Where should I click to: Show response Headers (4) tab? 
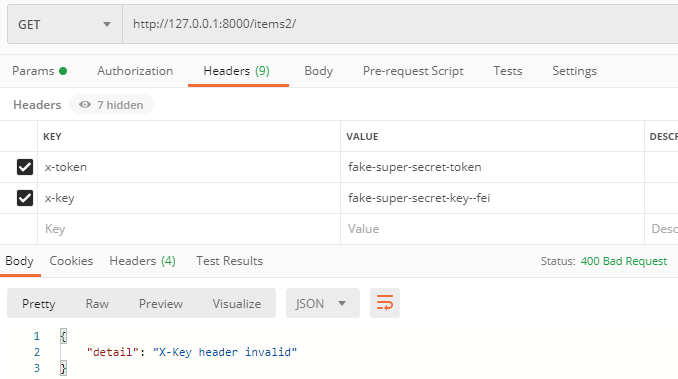click(142, 261)
